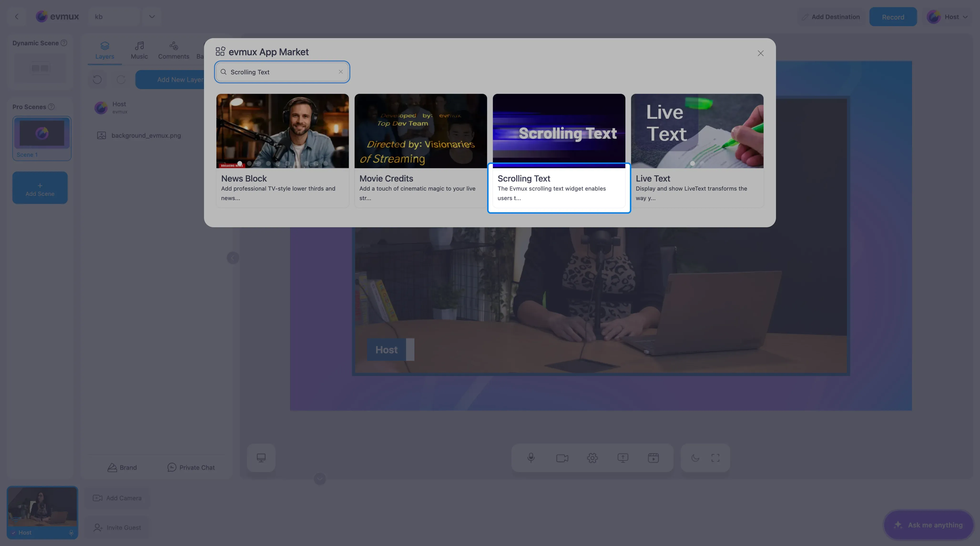
Task: Undo the last action
Action: point(97,80)
